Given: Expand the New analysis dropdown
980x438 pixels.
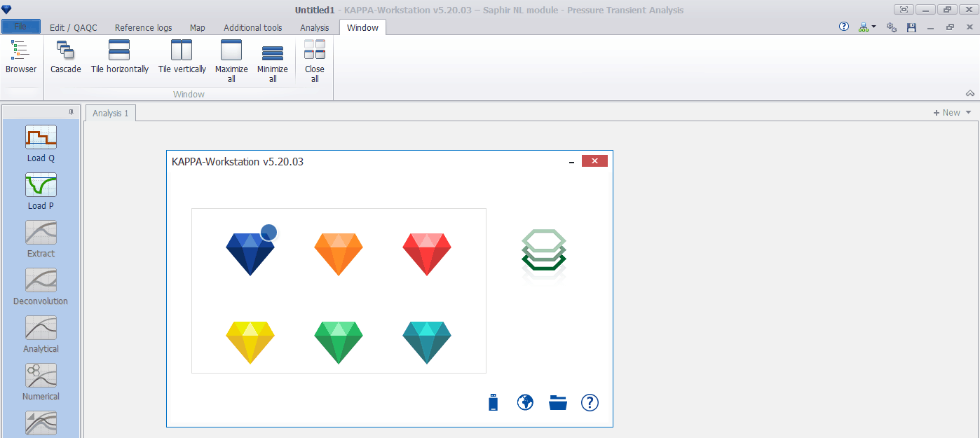Looking at the screenshot, I should [969, 113].
